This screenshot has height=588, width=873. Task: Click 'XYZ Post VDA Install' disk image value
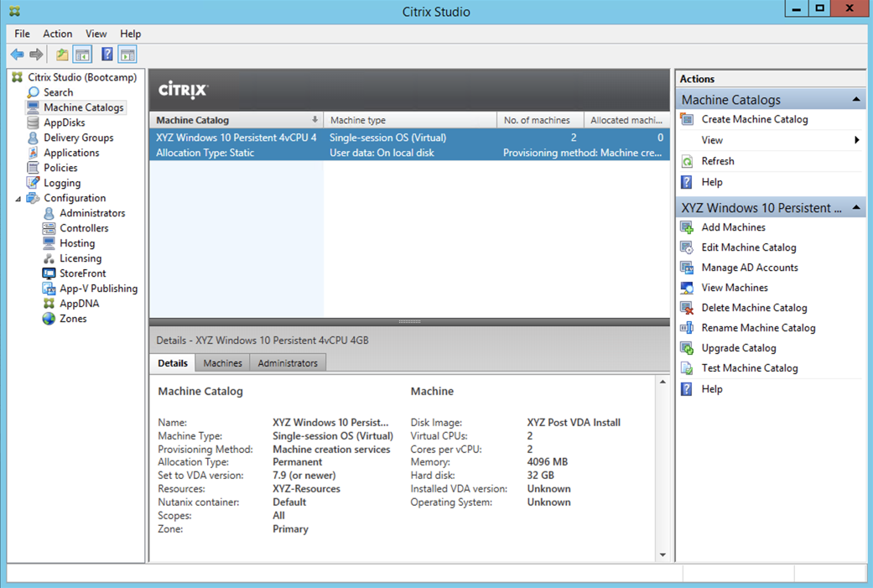[x=574, y=423]
